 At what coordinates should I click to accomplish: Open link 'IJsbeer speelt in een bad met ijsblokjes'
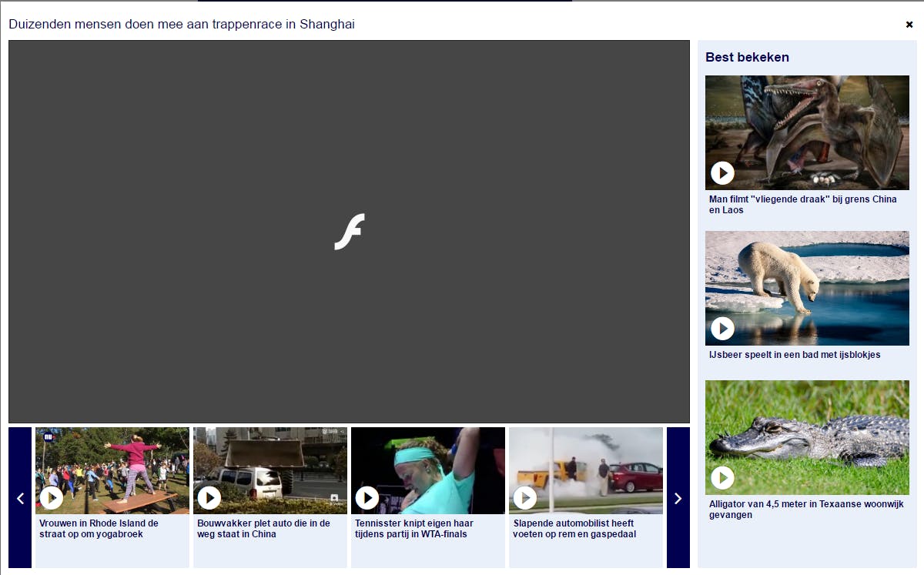click(x=795, y=355)
